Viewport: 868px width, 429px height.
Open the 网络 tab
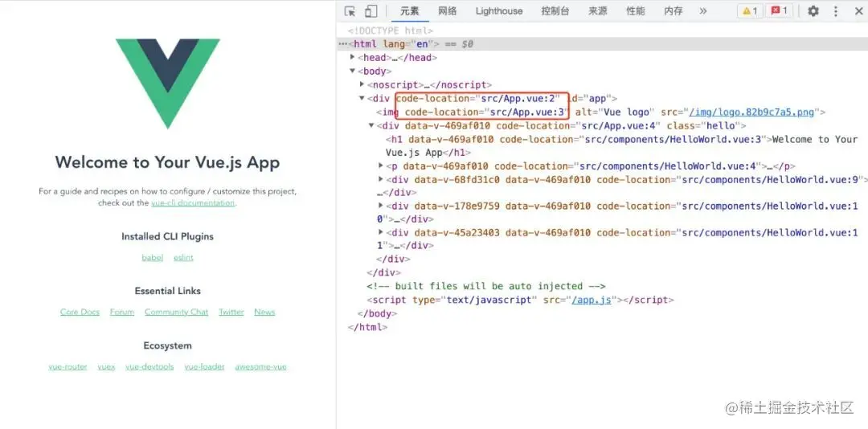(448, 11)
